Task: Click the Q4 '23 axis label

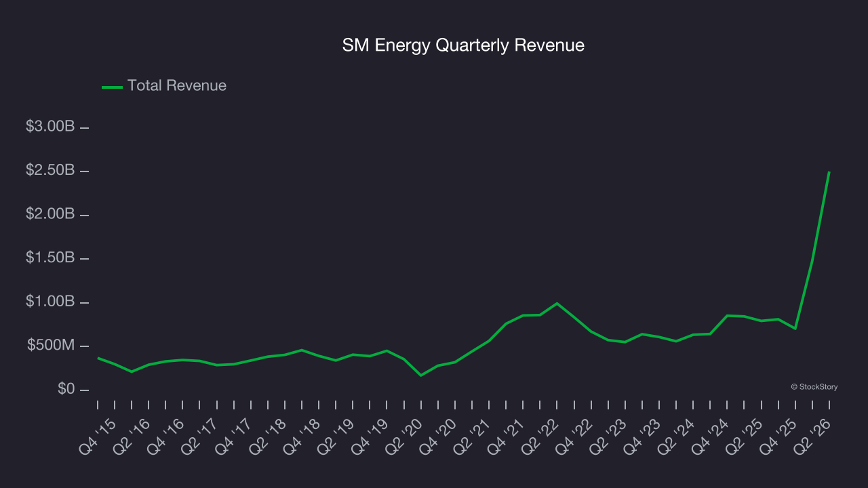Action: pos(642,437)
